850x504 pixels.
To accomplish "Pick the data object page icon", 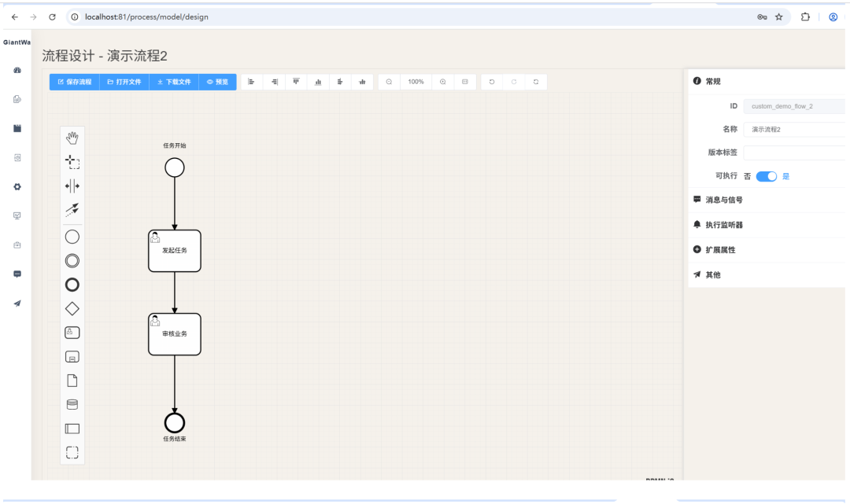I will point(72,381).
